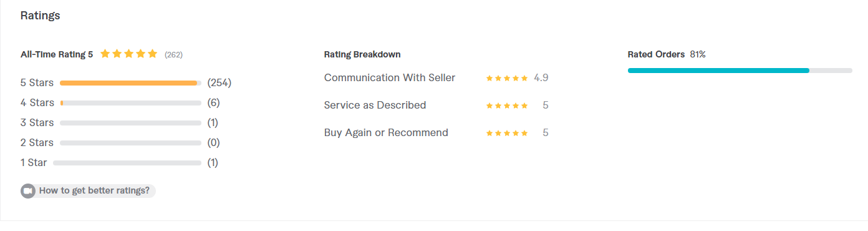Click the video camera icon near ratings help
The height and width of the screenshot is (231, 868).
[27, 191]
